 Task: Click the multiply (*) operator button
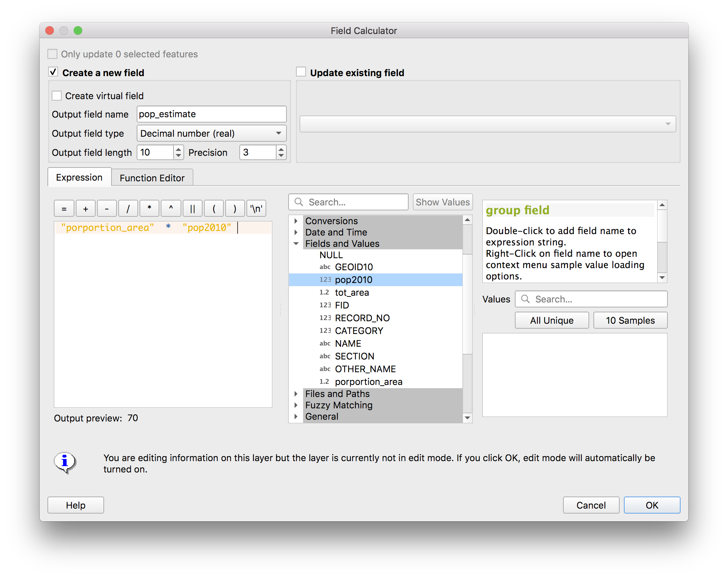click(x=149, y=209)
